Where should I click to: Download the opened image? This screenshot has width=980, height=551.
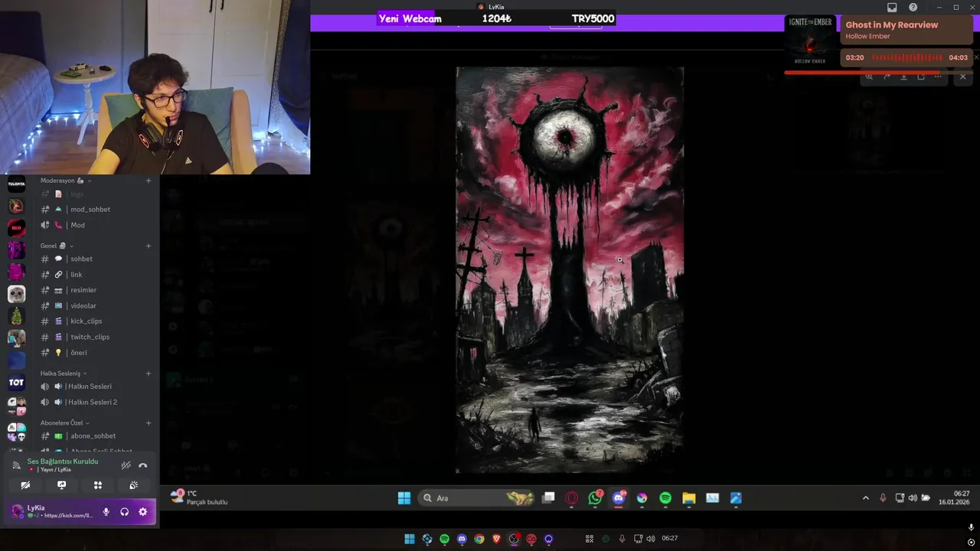point(903,77)
